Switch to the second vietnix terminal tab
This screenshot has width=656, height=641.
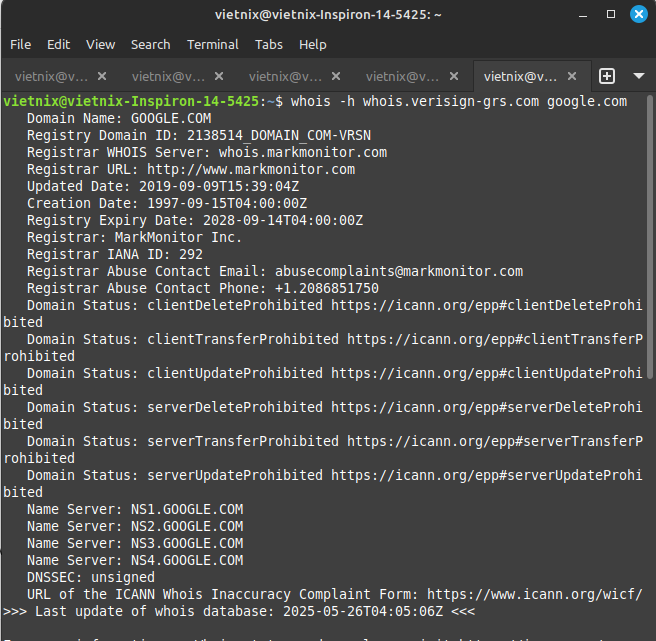tap(168, 77)
